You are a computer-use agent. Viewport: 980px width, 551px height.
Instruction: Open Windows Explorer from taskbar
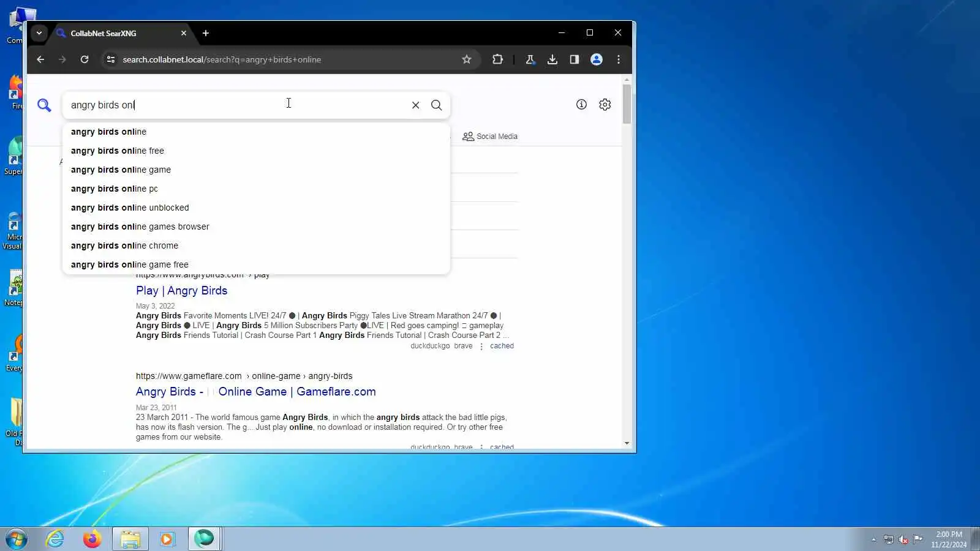click(130, 539)
